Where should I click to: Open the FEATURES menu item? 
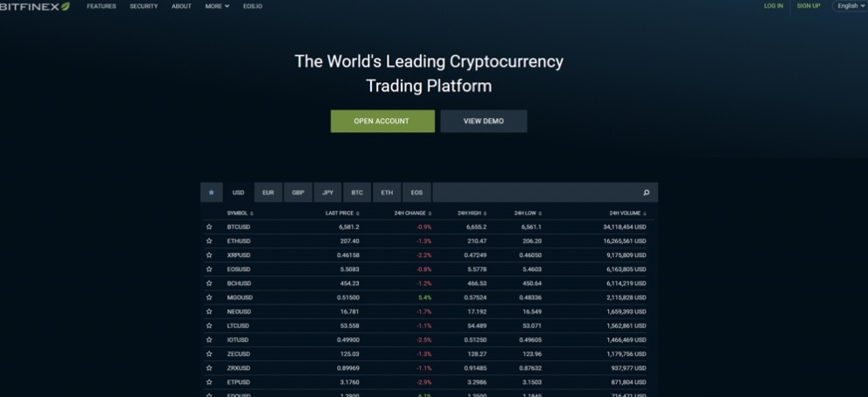(x=101, y=6)
